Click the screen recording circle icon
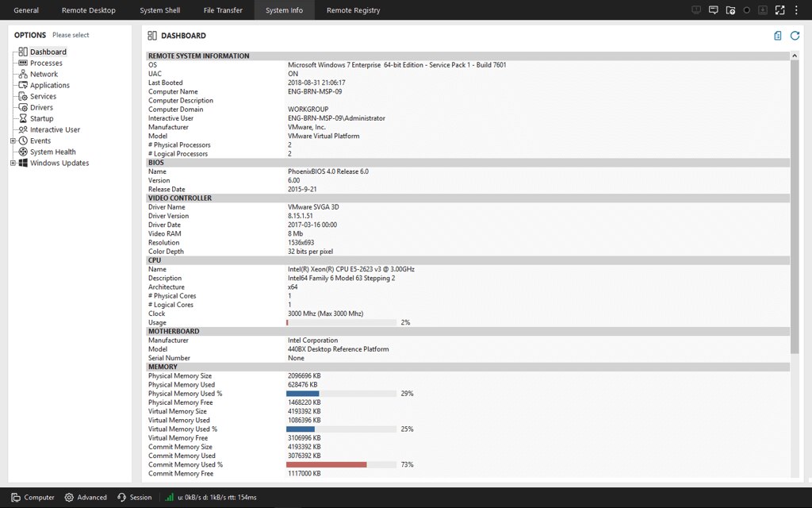The image size is (812, 508). [x=747, y=10]
